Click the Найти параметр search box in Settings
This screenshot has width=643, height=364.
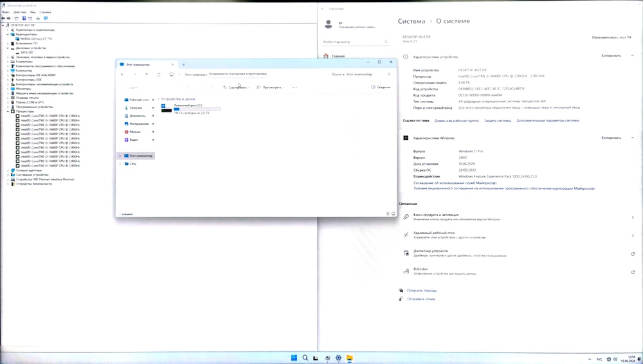coord(355,42)
